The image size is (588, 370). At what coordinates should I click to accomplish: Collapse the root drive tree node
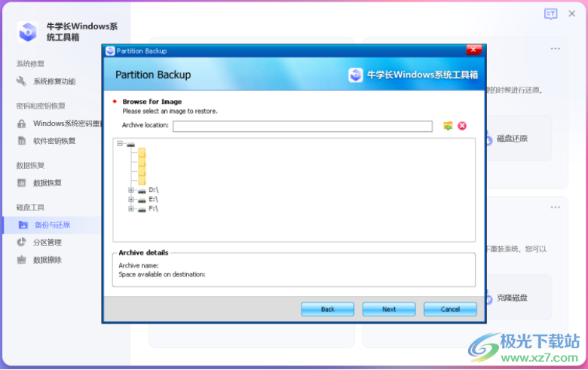click(x=120, y=144)
